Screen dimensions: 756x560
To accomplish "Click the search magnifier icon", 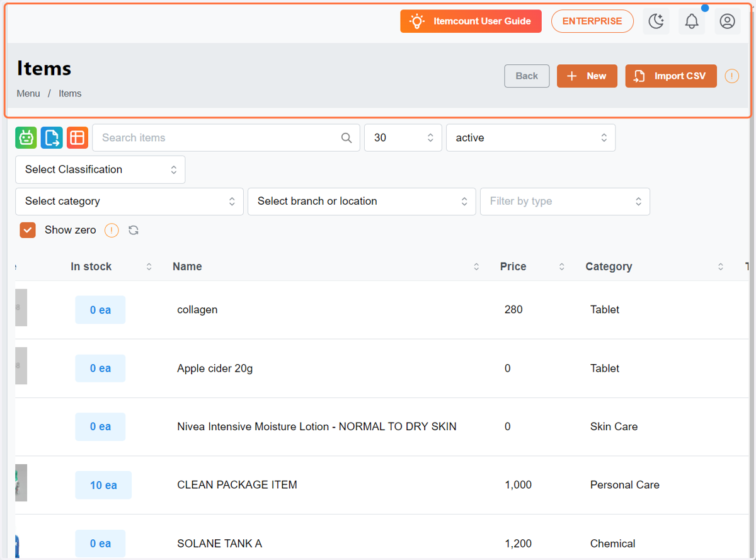I will (x=346, y=138).
